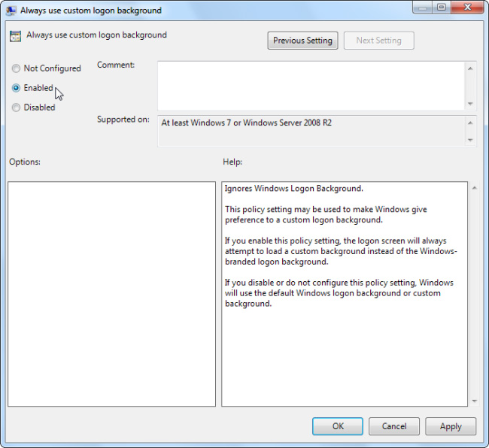The width and height of the screenshot is (489, 448).
Task: Click the Options list box
Action: [111, 294]
